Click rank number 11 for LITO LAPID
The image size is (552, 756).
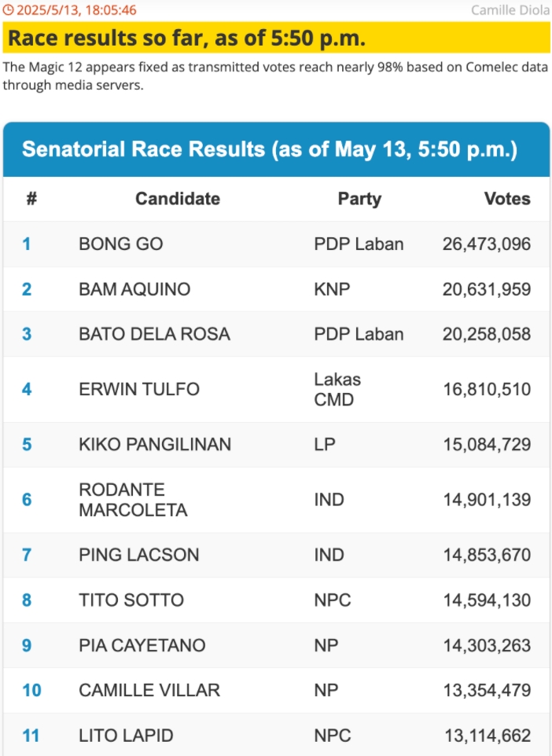click(31, 736)
